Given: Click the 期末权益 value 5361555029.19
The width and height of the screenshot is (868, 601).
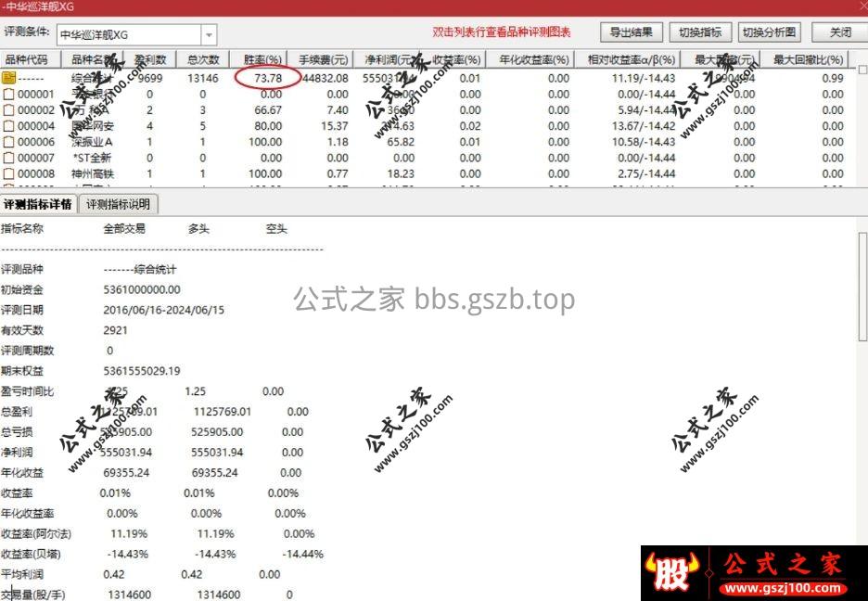Looking at the screenshot, I should (x=142, y=371).
